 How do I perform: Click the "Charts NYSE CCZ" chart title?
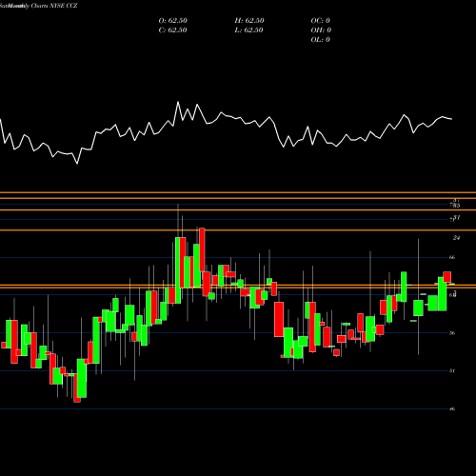pyautogui.click(x=54, y=6)
